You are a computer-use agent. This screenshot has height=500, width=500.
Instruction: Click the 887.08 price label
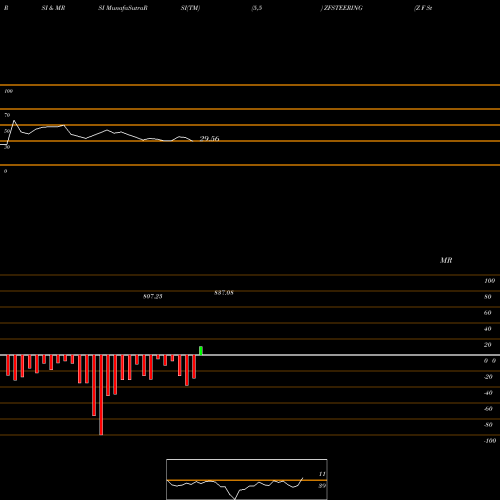pyautogui.click(x=224, y=293)
